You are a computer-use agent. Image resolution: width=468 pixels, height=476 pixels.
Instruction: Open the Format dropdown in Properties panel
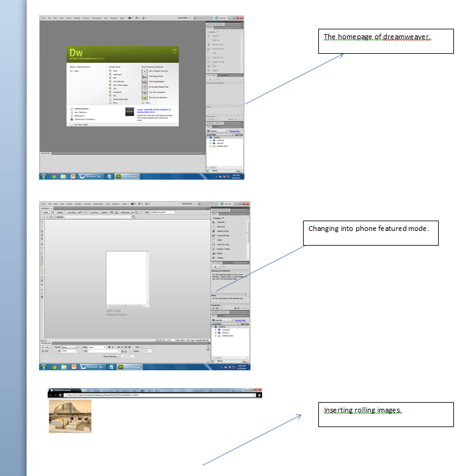click(x=70, y=347)
